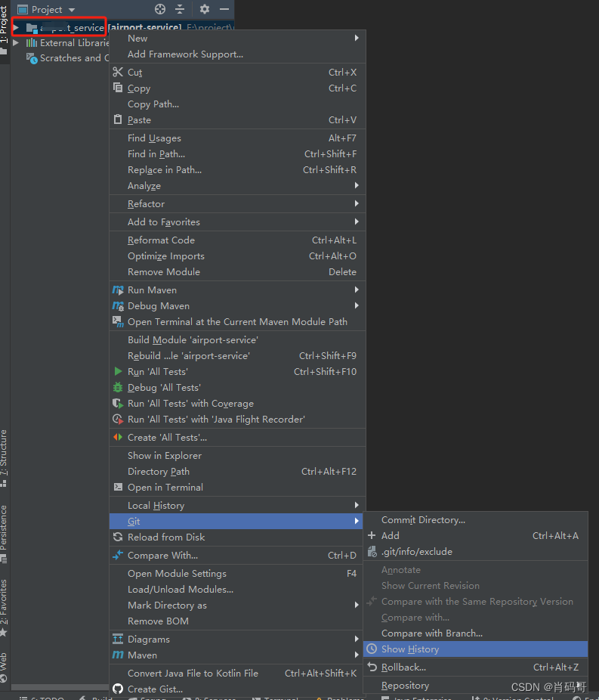Viewport: 599px width, 700px height.
Task: Click the Open Terminal at Maven Module icon
Action: (118, 321)
